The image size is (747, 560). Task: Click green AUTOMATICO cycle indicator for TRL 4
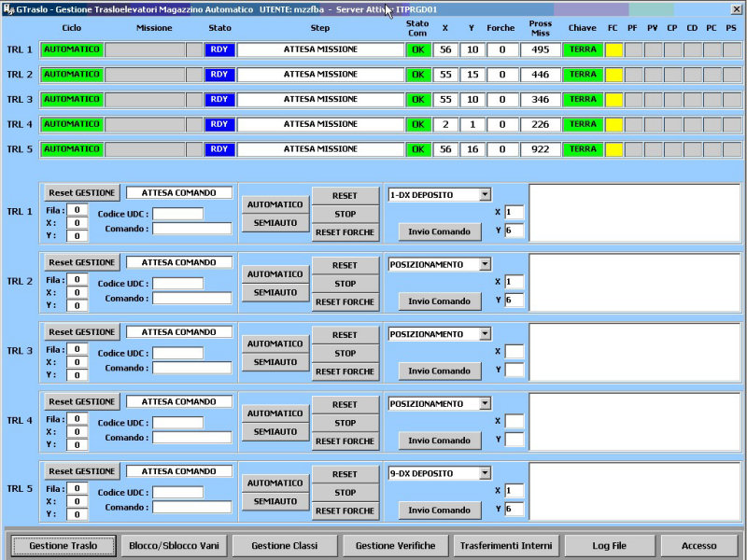[71, 124]
